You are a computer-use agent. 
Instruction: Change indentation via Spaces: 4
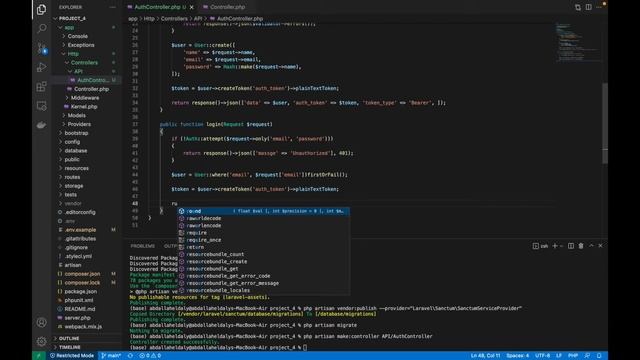tap(517, 356)
